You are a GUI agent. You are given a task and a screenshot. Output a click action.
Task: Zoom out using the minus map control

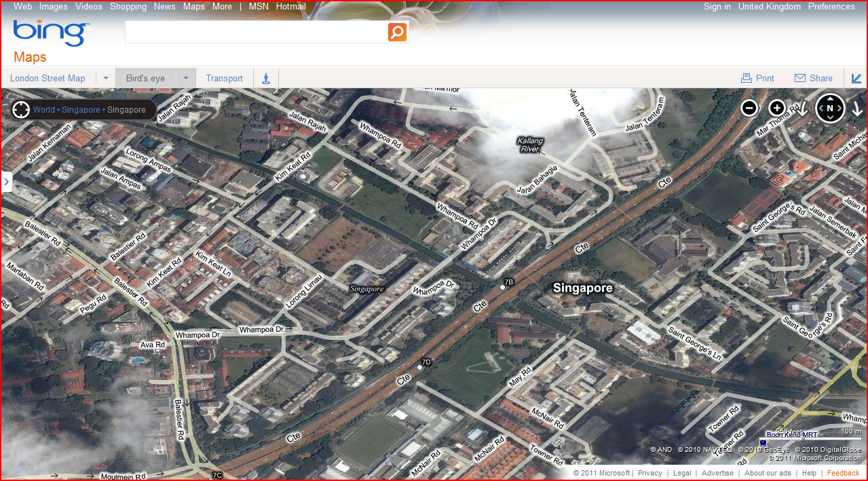749,108
